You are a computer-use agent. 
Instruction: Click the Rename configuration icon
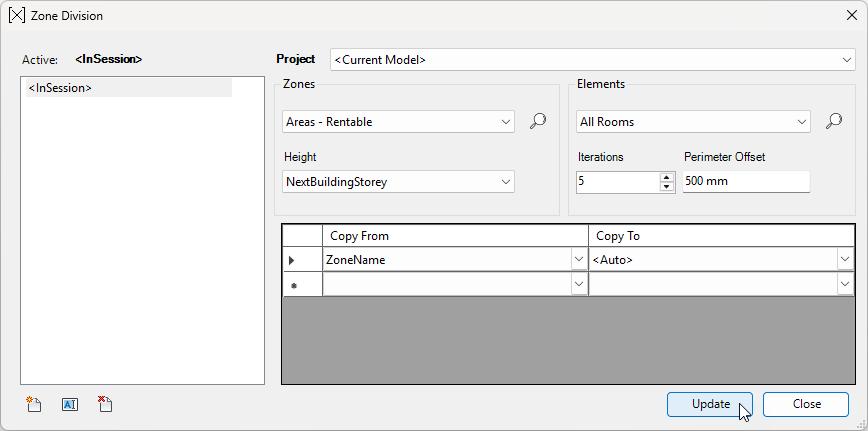[x=69, y=405]
